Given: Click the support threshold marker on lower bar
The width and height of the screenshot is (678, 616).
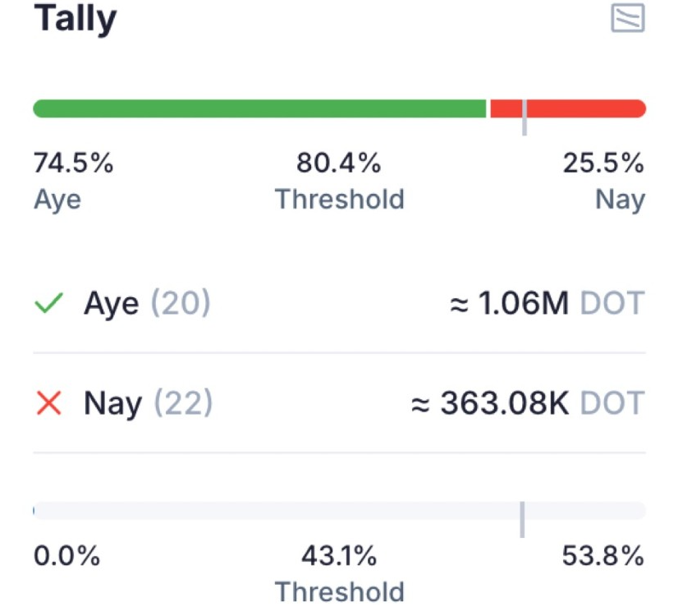Looking at the screenshot, I should click(522, 517).
